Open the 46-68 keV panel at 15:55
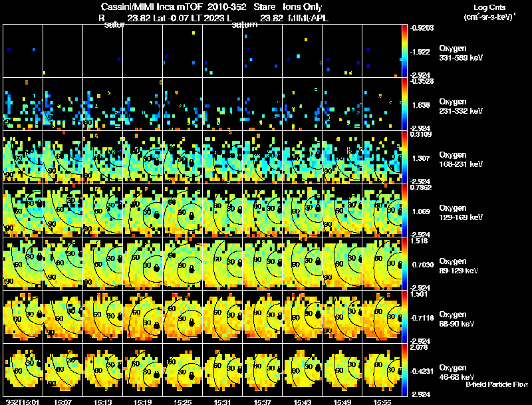 click(382, 370)
